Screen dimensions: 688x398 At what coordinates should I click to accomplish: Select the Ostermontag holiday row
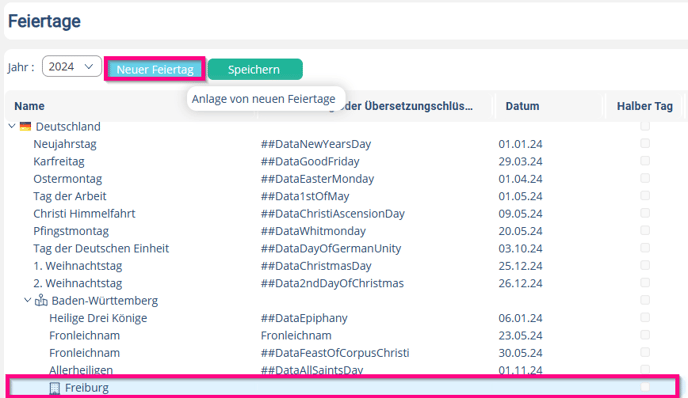tap(342, 179)
